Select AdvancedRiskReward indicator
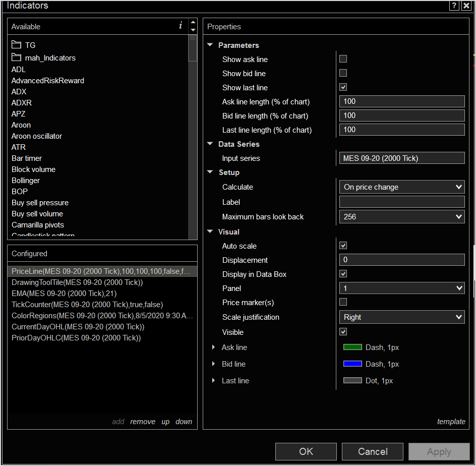This screenshot has height=466, width=476. [48, 81]
